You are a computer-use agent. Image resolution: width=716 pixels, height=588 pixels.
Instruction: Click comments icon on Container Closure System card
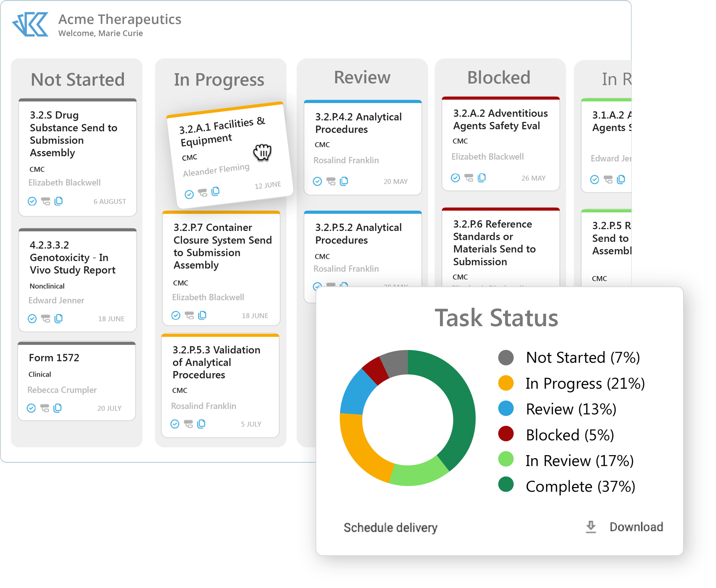click(189, 315)
